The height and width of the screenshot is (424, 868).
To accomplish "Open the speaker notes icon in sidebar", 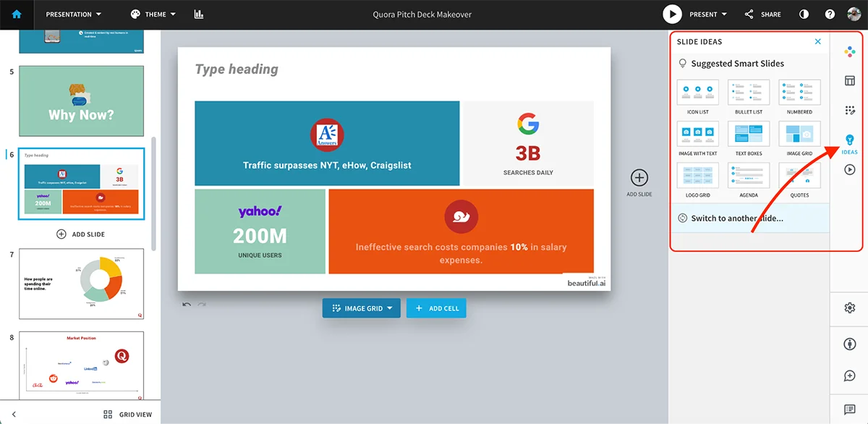I will click(x=850, y=410).
